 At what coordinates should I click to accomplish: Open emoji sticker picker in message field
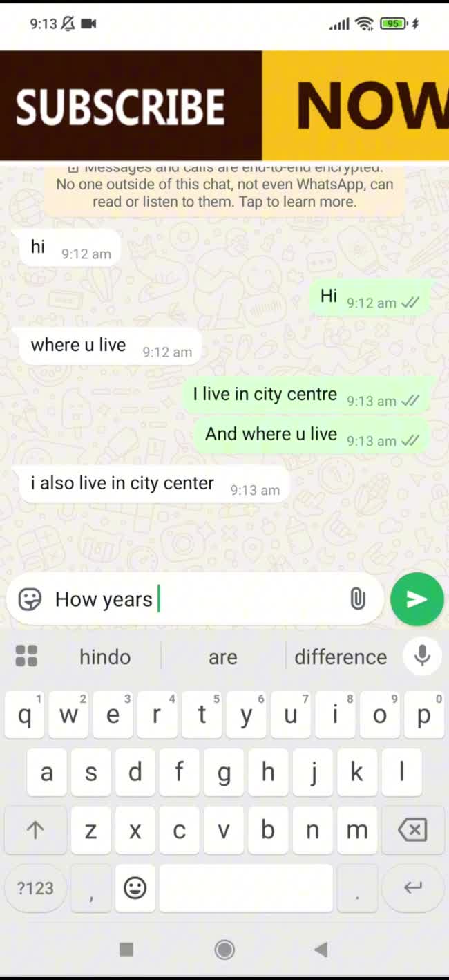(x=30, y=599)
